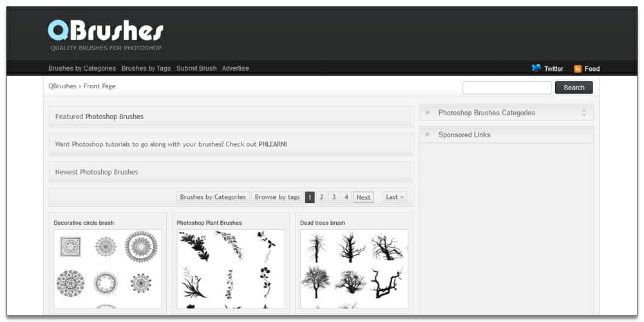The height and width of the screenshot is (322, 644).
Task: Click the orange RSS feed icon
Action: click(x=578, y=69)
